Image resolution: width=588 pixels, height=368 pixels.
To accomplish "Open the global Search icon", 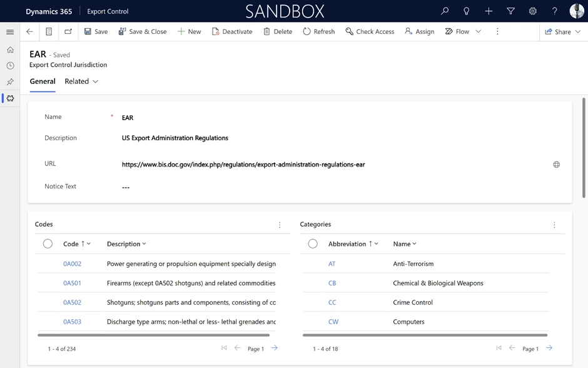I will [x=444, y=11].
